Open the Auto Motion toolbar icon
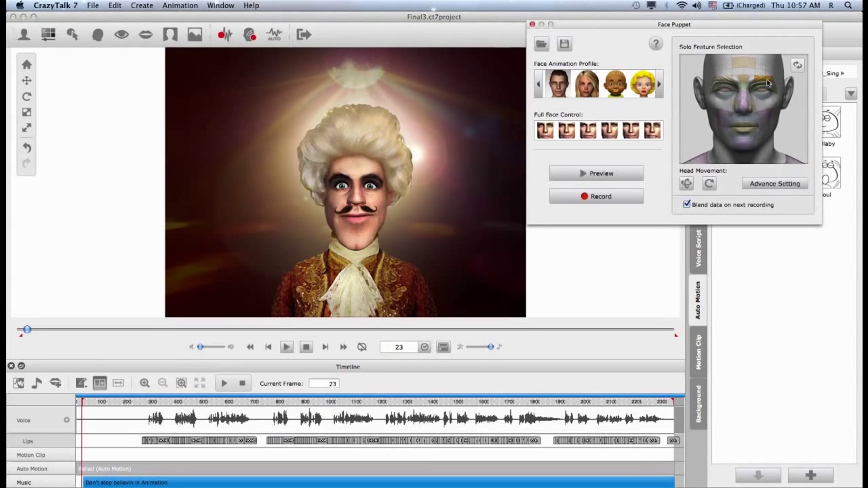The width and height of the screenshot is (868, 488). [x=274, y=35]
